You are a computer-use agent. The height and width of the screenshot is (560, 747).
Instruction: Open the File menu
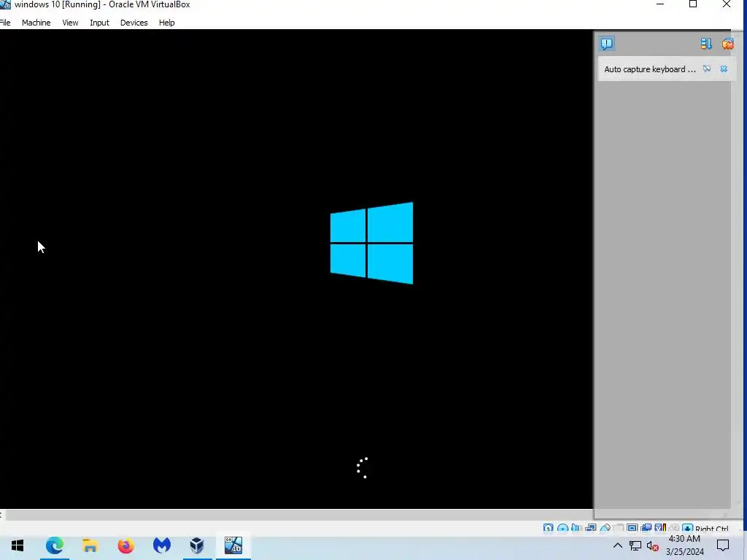[5, 23]
